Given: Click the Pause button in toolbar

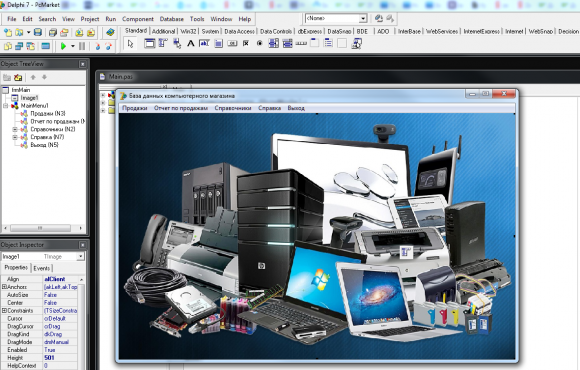Looking at the screenshot, I should tap(82, 46).
